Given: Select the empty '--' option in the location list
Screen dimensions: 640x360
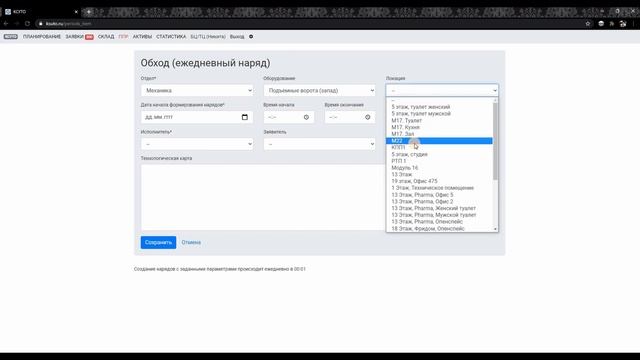Looking at the screenshot, I should [x=439, y=100].
